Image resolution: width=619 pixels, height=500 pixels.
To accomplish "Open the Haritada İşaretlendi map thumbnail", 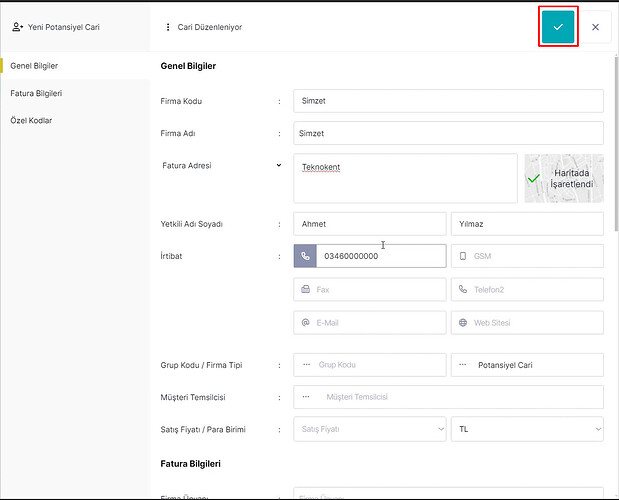I will [x=563, y=178].
